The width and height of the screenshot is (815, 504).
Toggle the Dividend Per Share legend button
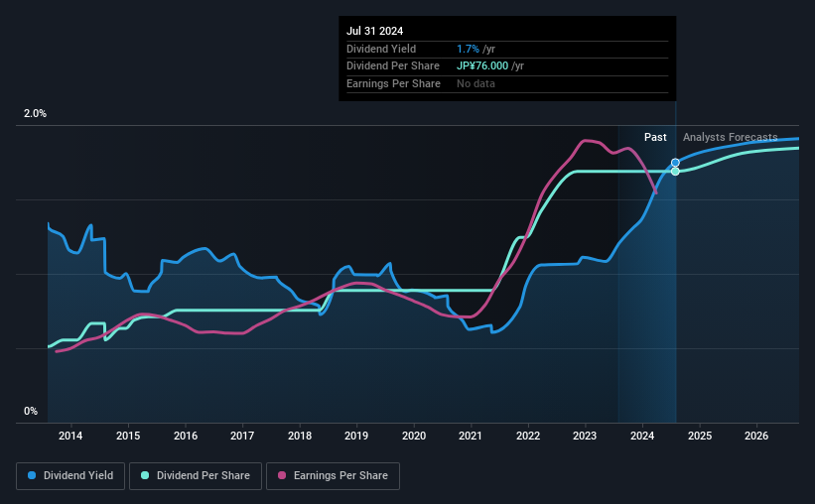point(196,476)
